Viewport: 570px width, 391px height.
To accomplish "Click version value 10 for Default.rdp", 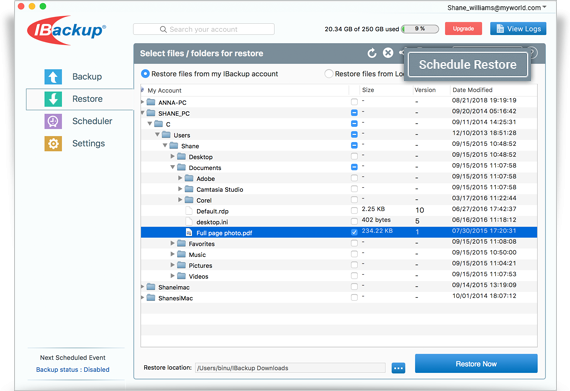I will click(420, 210).
